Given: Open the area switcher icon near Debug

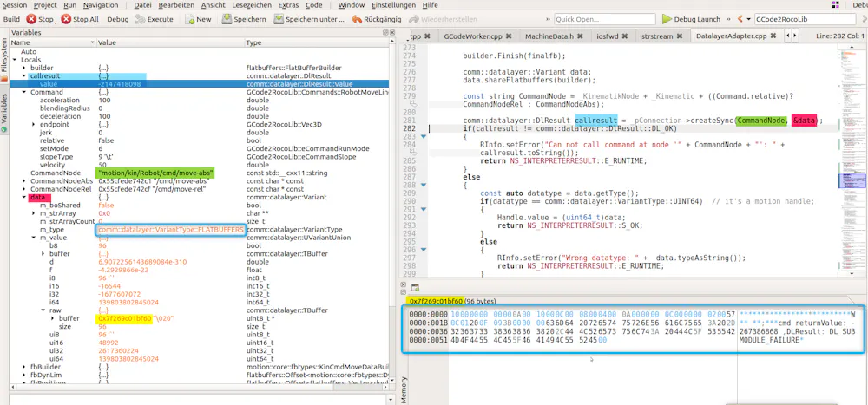Looking at the screenshot, I should (x=835, y=5).
